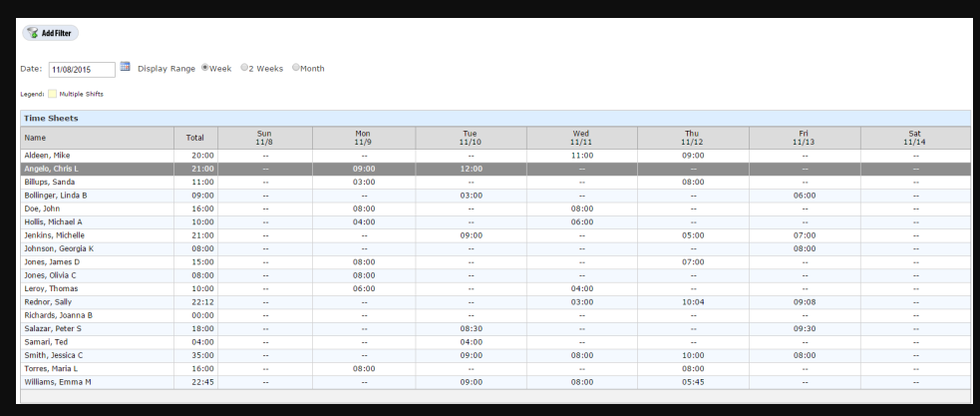Open the calendar date picker icon

pos(126,68)
